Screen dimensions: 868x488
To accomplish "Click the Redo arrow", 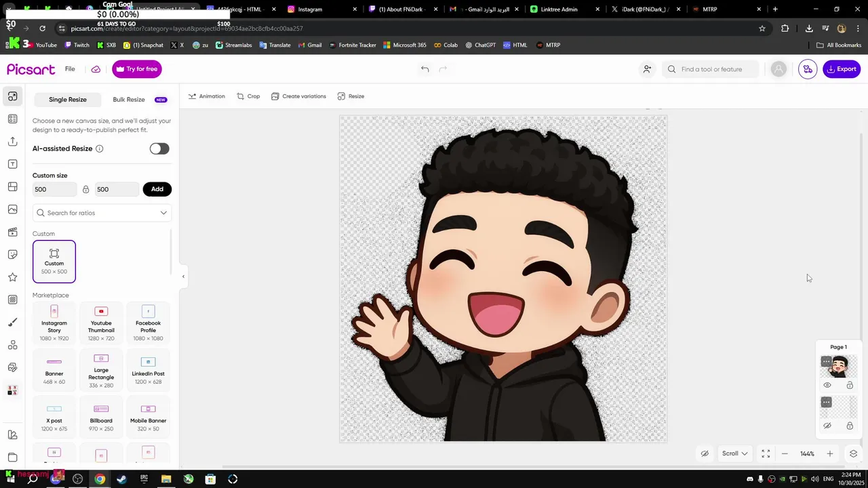I will click(x=443, y=69).
